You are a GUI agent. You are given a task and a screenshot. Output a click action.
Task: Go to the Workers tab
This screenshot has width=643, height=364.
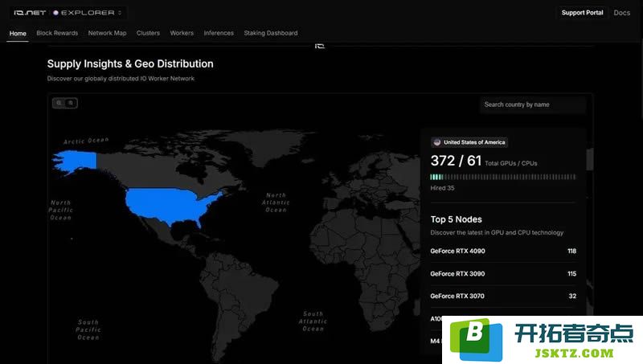182,33
